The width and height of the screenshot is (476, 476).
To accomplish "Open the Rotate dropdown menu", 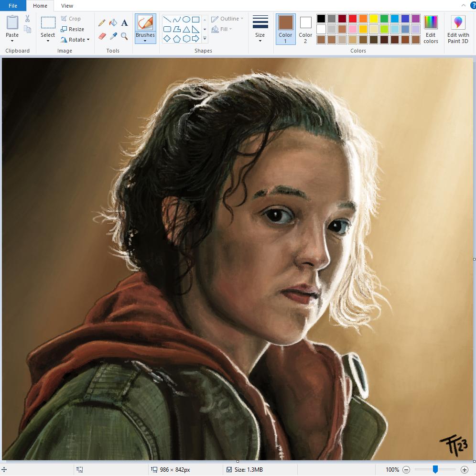I will (75, 40).
